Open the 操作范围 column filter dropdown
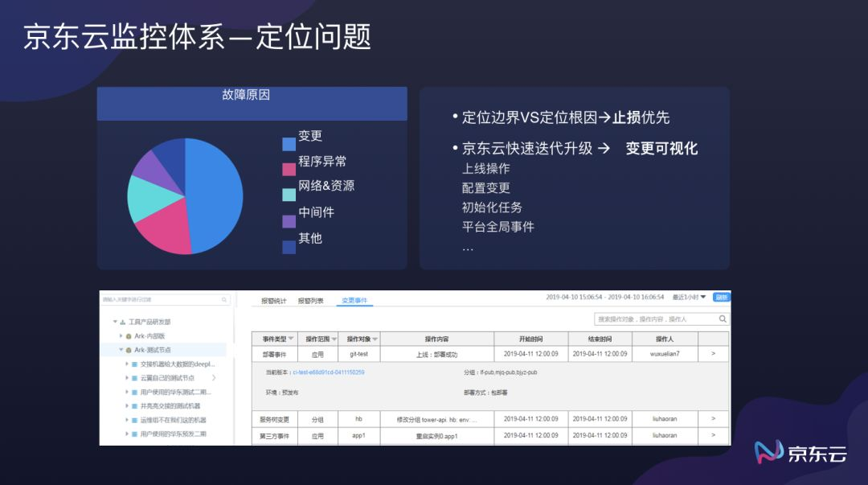The image size is (868, 485). tap(334, 339)
